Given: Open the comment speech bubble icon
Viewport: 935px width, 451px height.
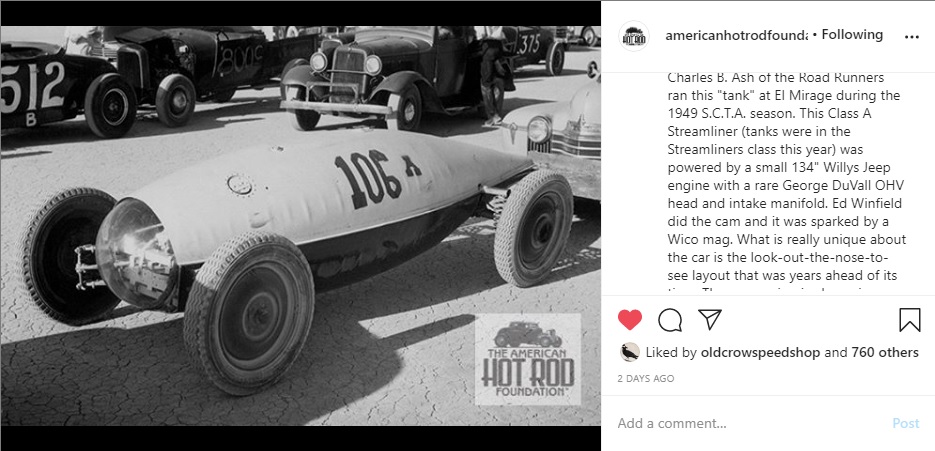Looking at the screenshot, I should (x=670, y=320).
